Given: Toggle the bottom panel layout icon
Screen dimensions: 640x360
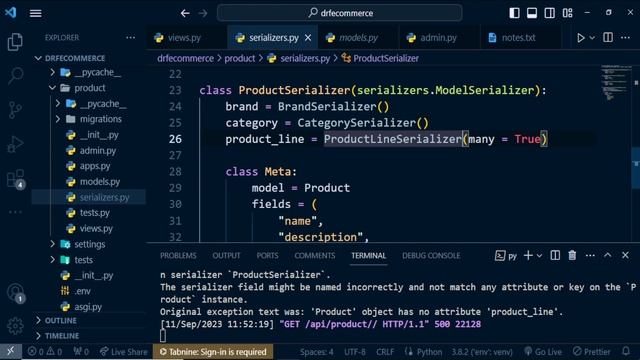Looking at the screenshot, I should (532, 13).
